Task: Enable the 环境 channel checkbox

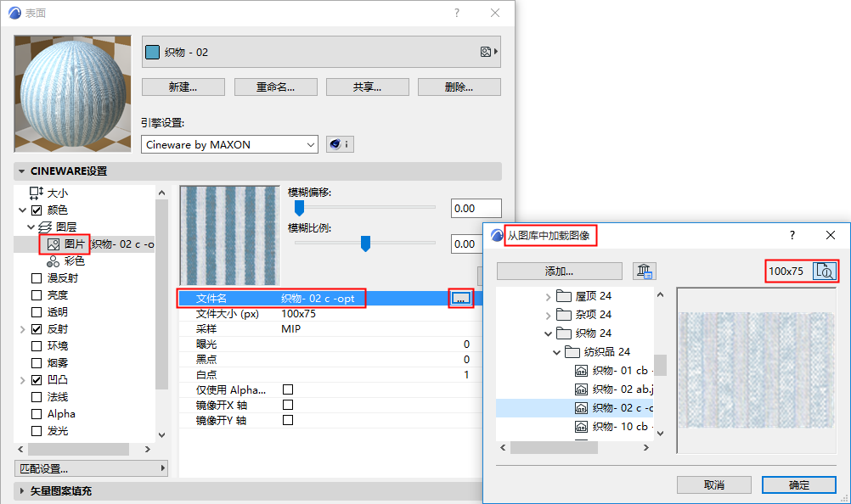Action: pos(37,345)
